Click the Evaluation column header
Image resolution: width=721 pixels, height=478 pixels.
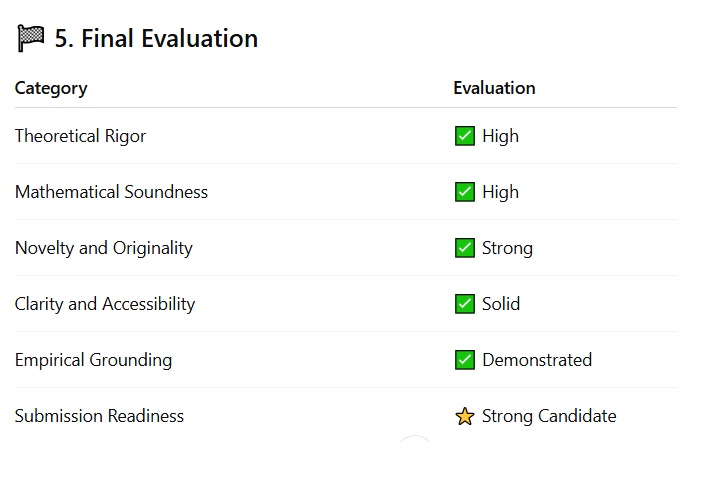(x=494, y=88)
